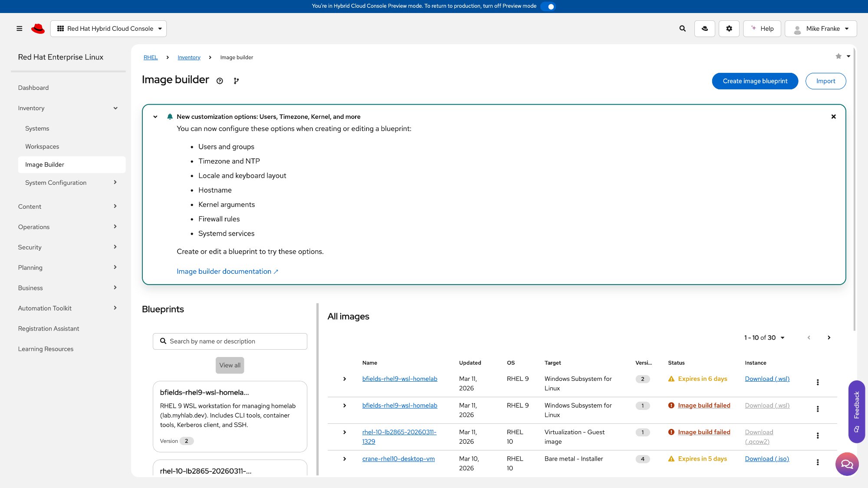Click the search magnifier in the top bar
The height and width of the screenshot is (488, 868).
pyautogui.click(x=682, y=28)
